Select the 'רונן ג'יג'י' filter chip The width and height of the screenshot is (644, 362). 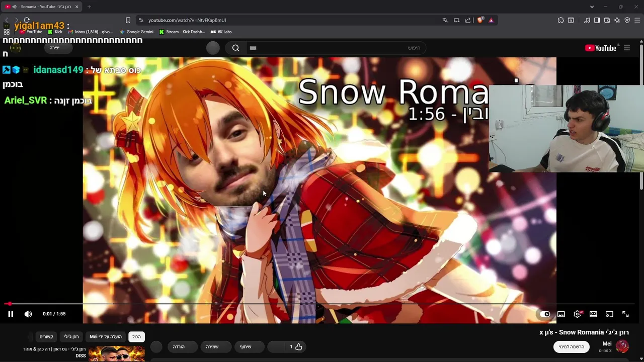[71, 336]
